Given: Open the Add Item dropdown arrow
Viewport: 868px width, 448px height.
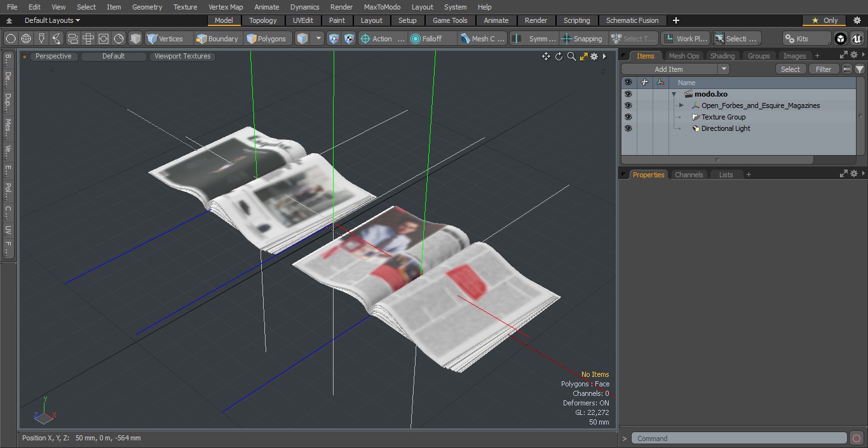Looking at the screenshot, I should [x=724, y=69].
